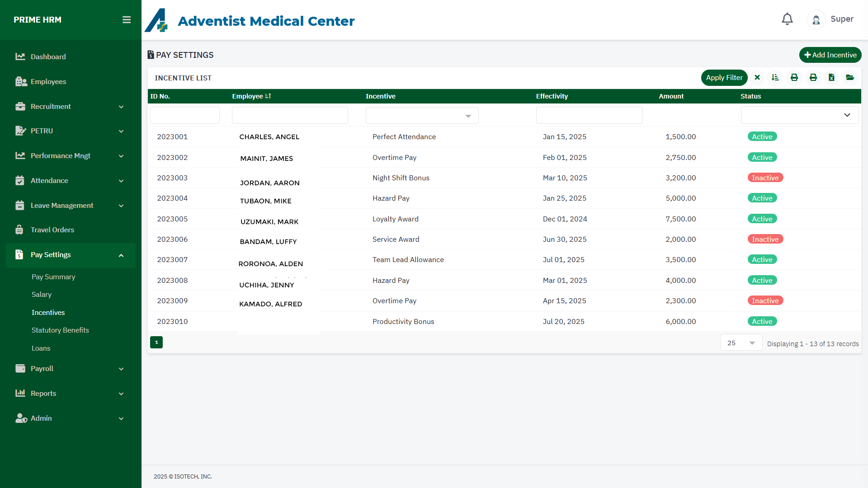
Task: Toggle the sidebar hamburger menu
Action: (x=127, y=20)
